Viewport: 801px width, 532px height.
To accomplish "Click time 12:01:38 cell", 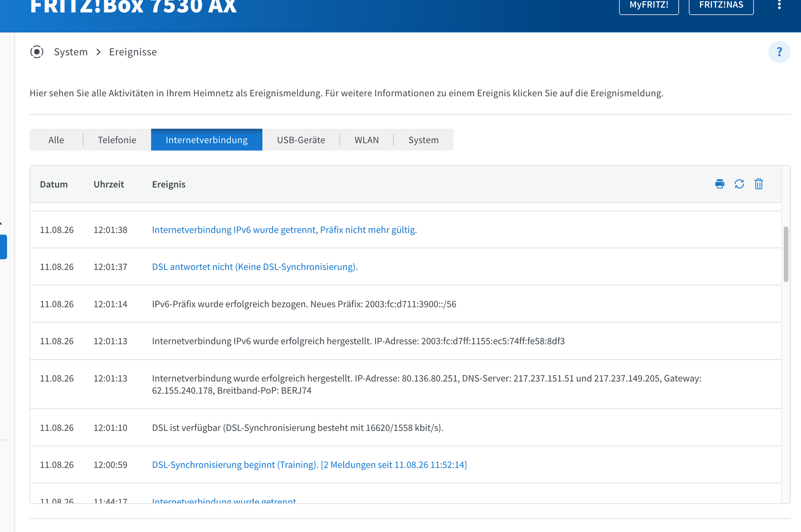I will [x=110, y=230].
